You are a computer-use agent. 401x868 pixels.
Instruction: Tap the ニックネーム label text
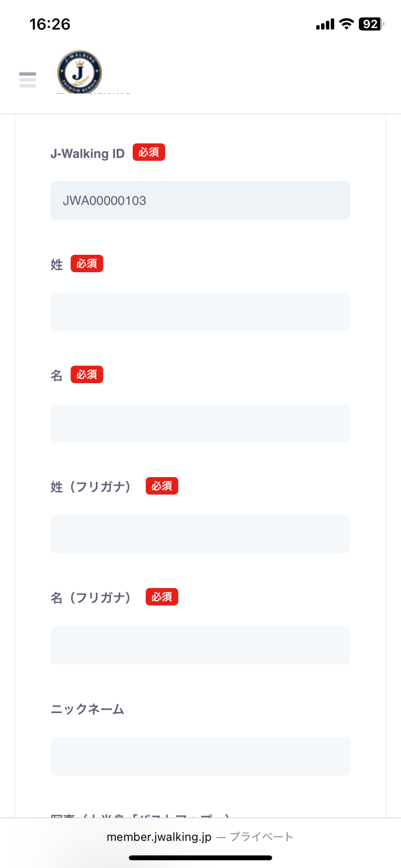[x=88, y=709]
